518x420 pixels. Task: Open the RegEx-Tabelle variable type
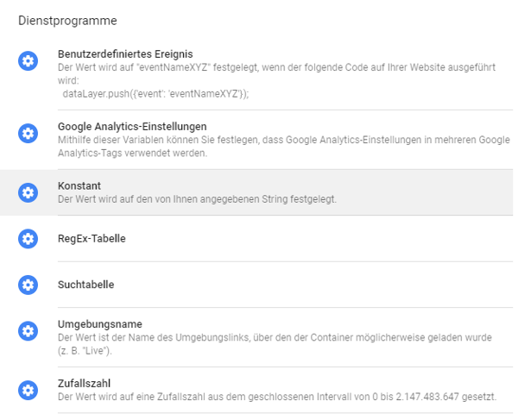coord(92,239)
